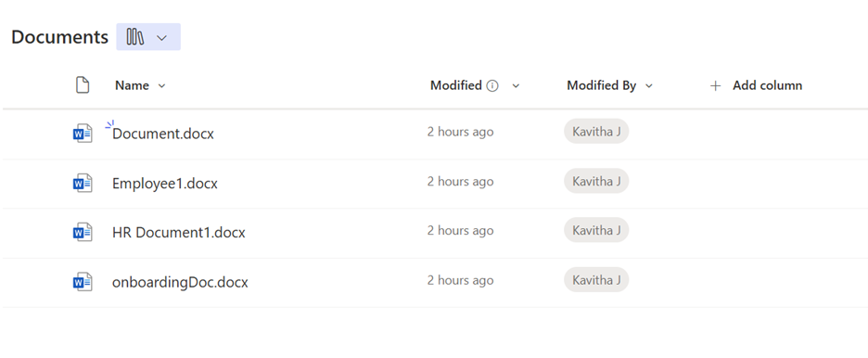Screen dimensions: 868x358
Task: Expand the Modified column dropdown chevron
Action: (516, 85)
